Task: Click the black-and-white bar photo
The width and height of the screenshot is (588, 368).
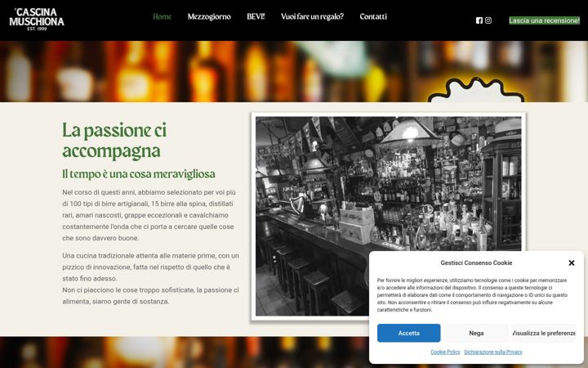Action: pyautogui.click(x=389, y=216)
